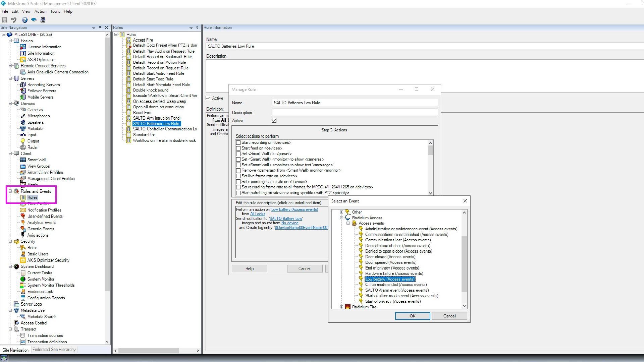Image resolution: width=644 pixels, height=362 pixels.
Task: Check 'Set live frame rate on <devices>'
Action: 238,176
